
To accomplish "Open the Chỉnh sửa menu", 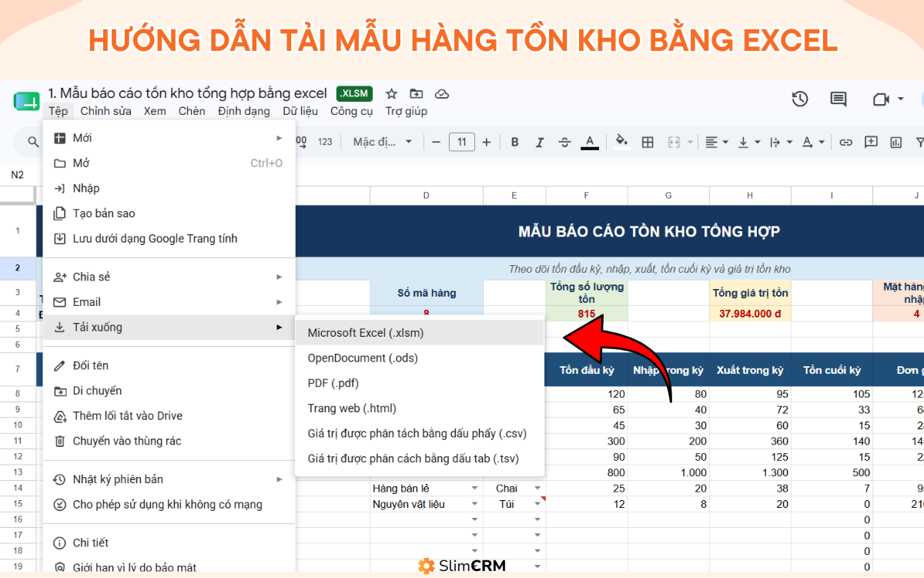I will point(105,111).
